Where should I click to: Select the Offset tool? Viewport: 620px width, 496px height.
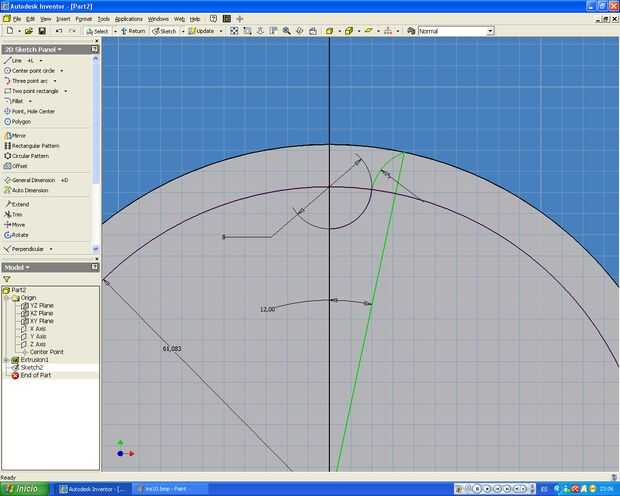coord(15,166)
